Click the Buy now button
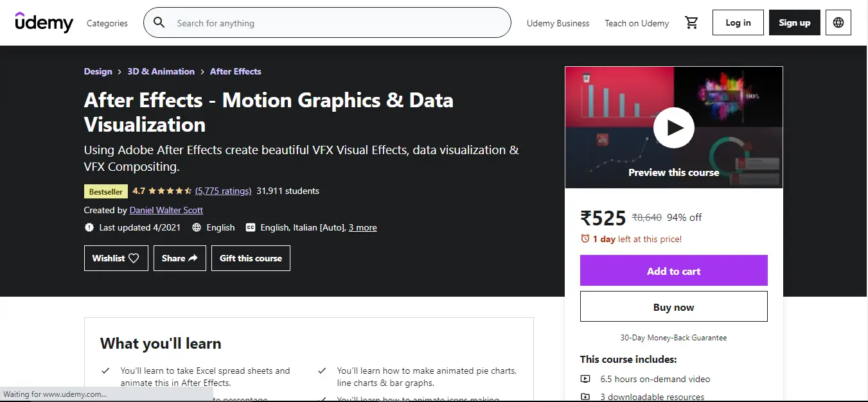Image resolution: width=868 pixels, height=402 pixels. [x=673, y=306]
